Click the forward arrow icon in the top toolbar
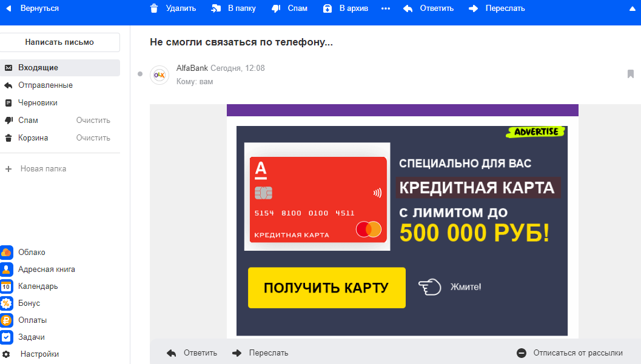This screenshot has height=364, width=641. tap(473, 8)
